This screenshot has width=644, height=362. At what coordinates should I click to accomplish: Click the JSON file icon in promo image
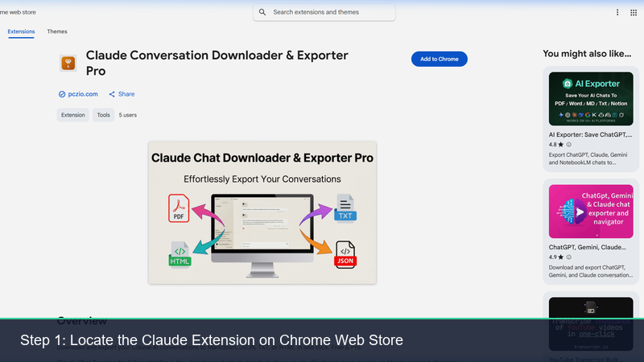click(345, 255)
